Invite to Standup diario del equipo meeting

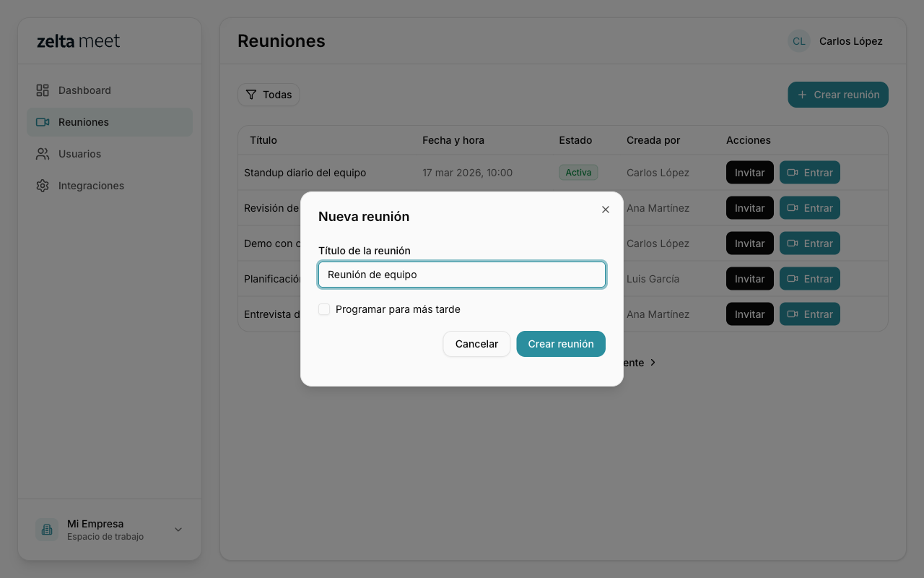749,173
